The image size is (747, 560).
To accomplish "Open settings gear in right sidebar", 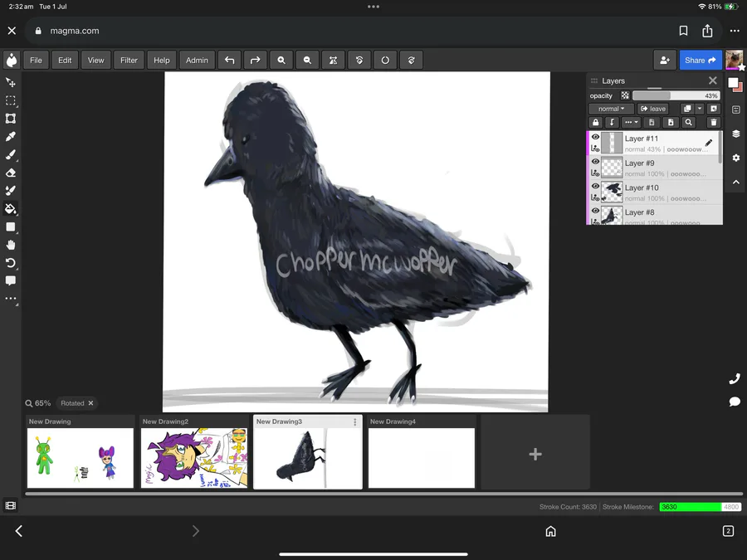I will click(x=735, y=158).
